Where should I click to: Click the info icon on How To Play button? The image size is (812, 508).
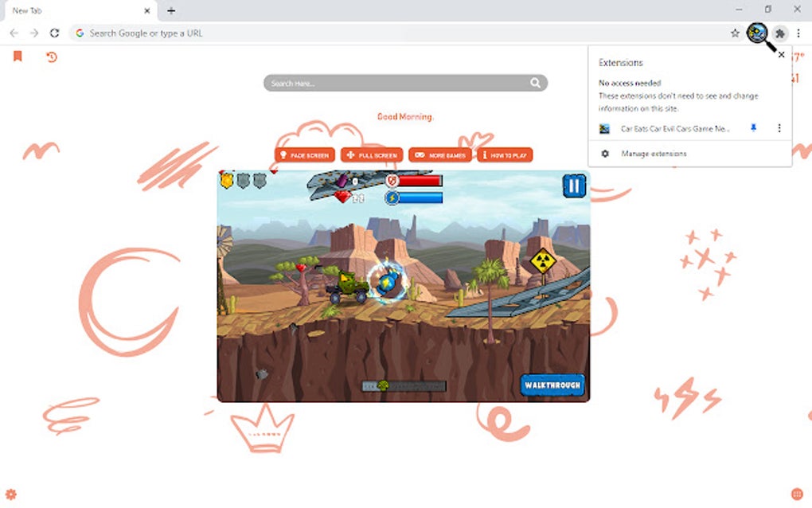tap(486, 154)
